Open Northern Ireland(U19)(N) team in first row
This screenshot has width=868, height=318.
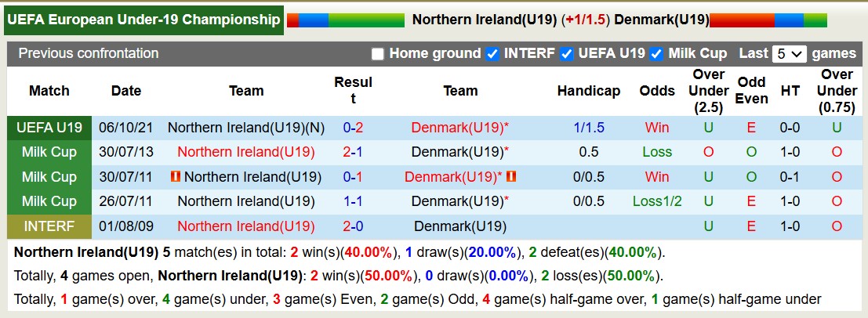click(x=246, y=128)
